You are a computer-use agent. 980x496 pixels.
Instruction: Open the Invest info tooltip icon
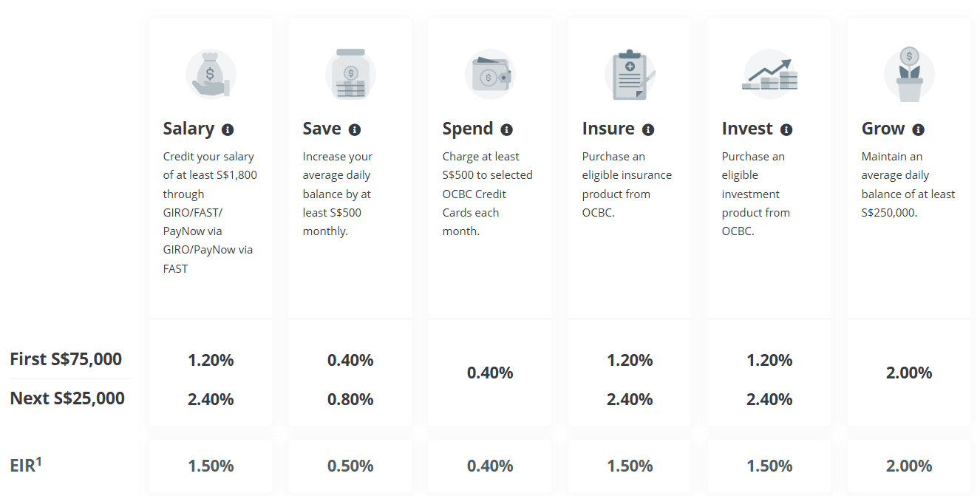786,129
